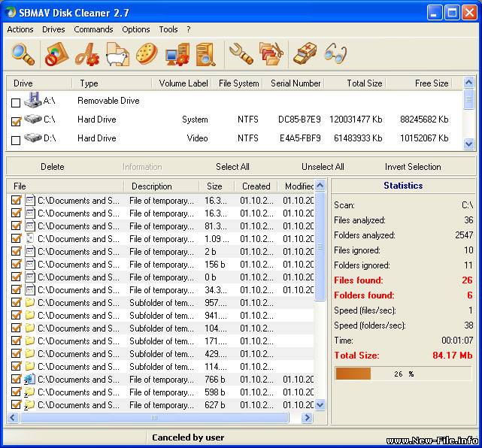Click the sheep document duplicates icon

[x=117, y=54]
